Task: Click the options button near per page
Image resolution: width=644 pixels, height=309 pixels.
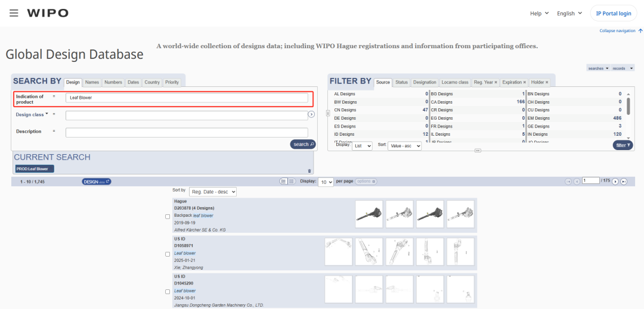Action: 366,181
